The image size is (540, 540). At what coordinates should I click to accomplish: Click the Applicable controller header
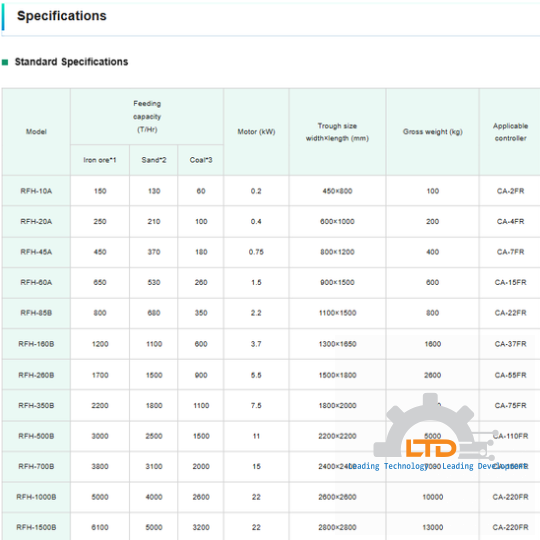click(x=510, y=132)
